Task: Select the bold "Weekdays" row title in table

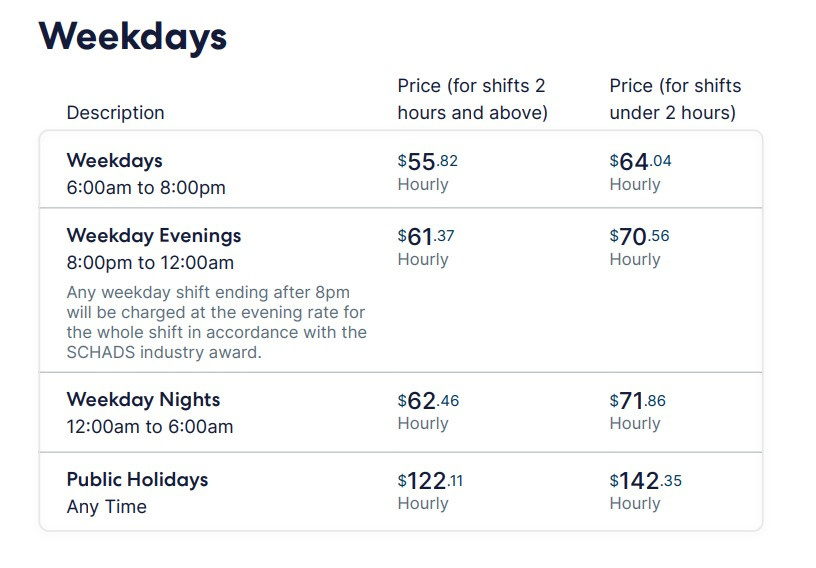Action: [114, 160]
